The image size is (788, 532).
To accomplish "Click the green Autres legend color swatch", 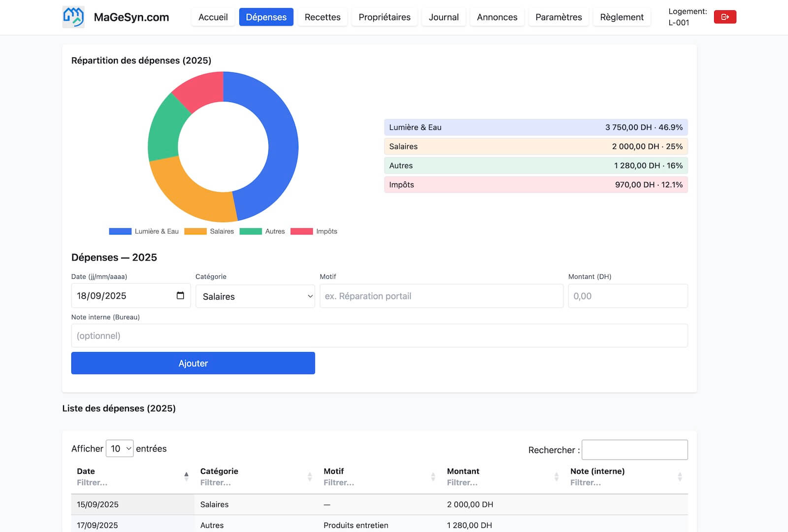I will 251,232.
